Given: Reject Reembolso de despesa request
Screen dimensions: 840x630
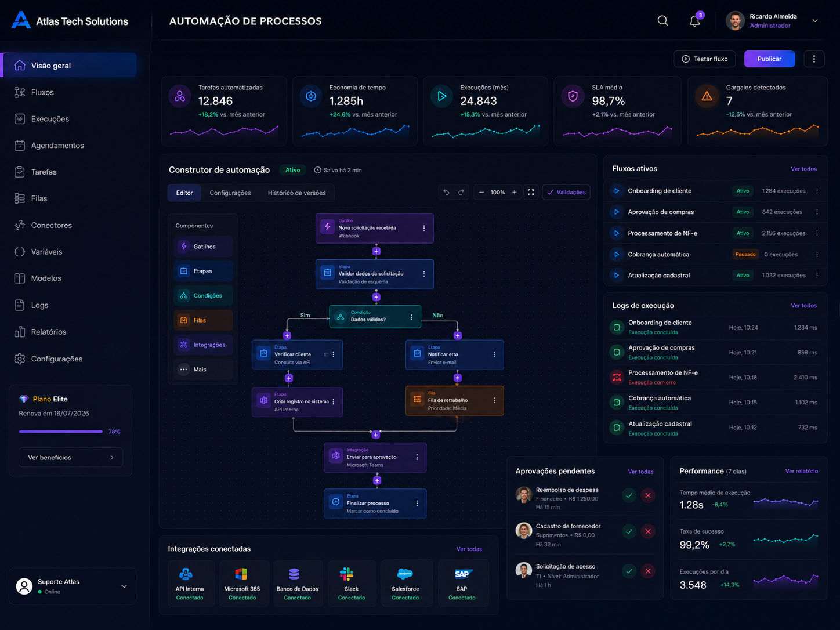Looking at the screenshot, I should [648, 495].
